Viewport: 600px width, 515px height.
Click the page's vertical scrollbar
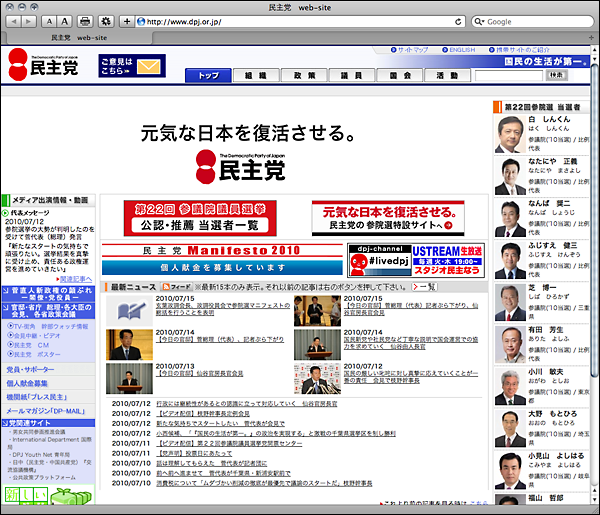click(x=594, y=250)
